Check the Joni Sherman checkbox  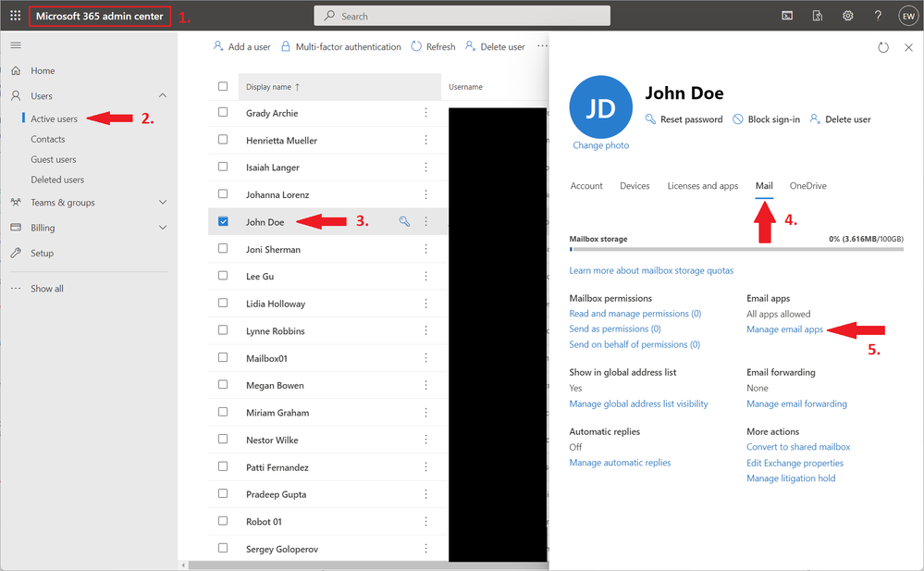[x=223, y=248]
